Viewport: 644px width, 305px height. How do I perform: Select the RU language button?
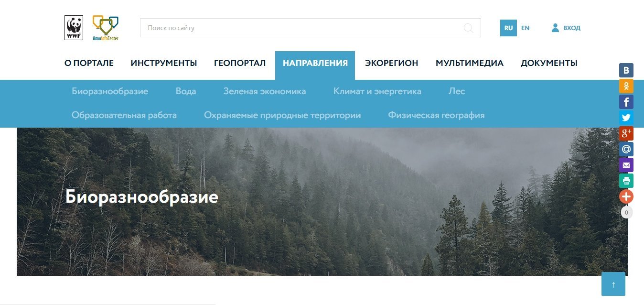point(508,28)
